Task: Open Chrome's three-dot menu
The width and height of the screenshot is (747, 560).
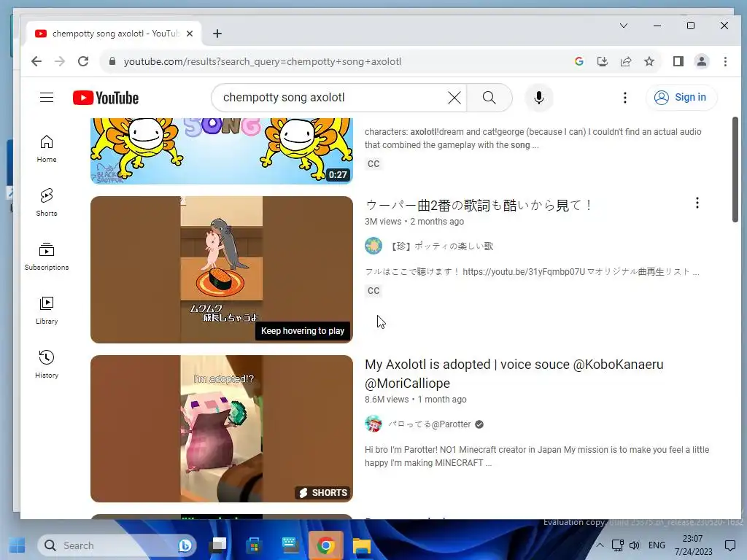Action: pyautogui.click(x=725, y=61)
